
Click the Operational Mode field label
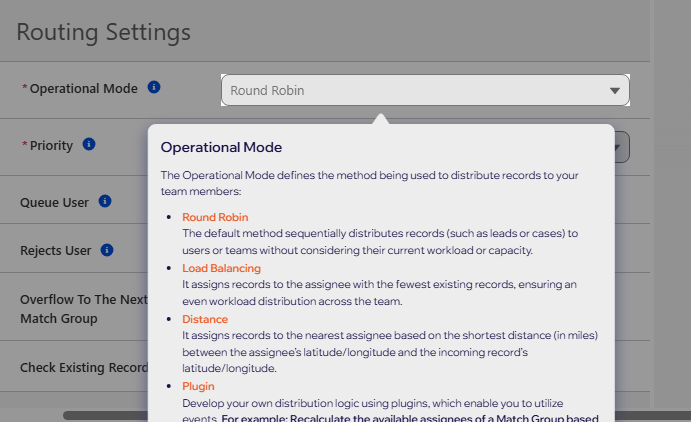(x=84, y=89)
